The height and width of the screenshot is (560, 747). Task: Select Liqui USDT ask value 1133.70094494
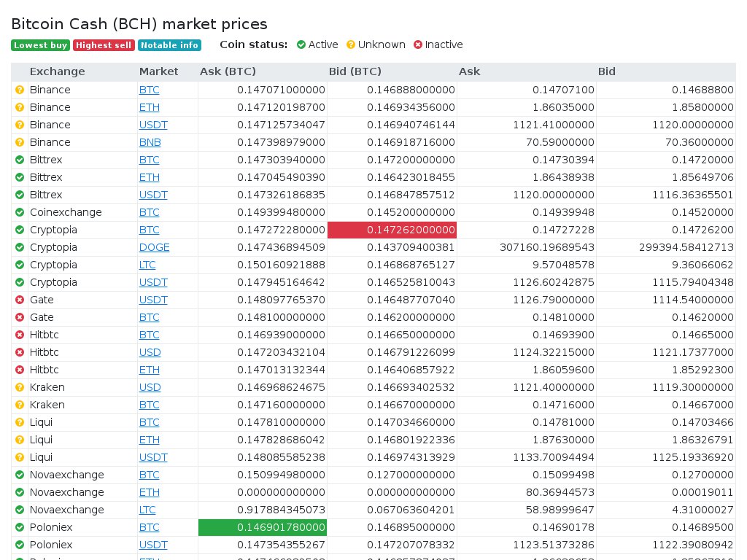[x=554, y=458]
